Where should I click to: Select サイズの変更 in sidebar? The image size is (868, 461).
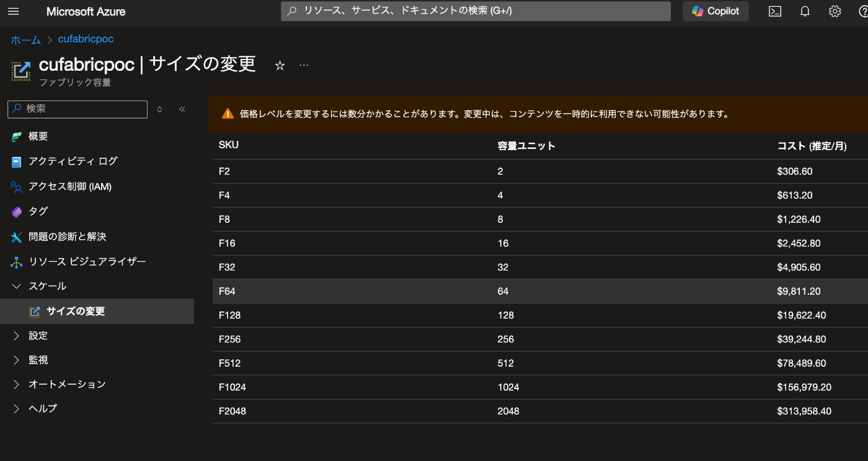97,311
